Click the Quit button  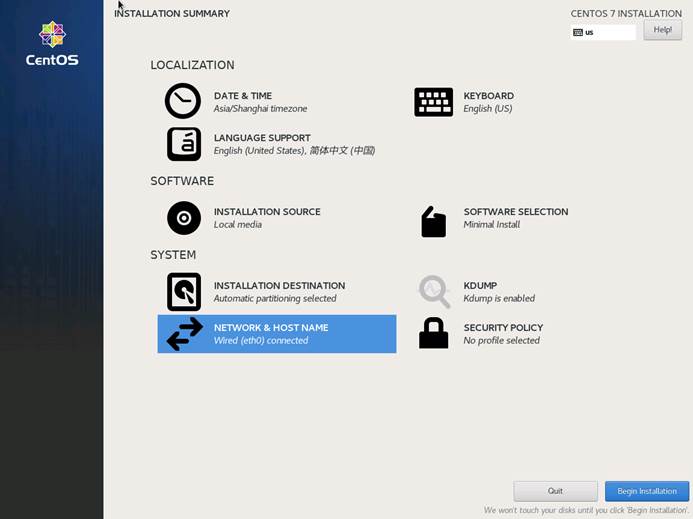tap(555, 491)
